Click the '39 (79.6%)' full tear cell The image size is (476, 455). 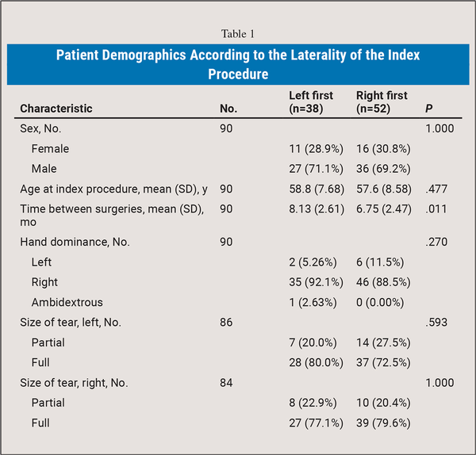click(385, 422)
